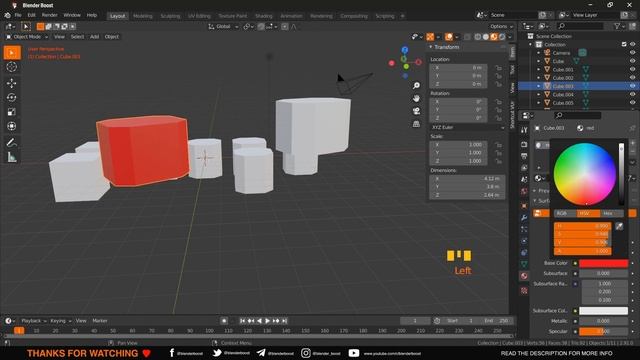The image size is (640, 360).
Task: Open the viewport Select menu
Action: (77, 37)
